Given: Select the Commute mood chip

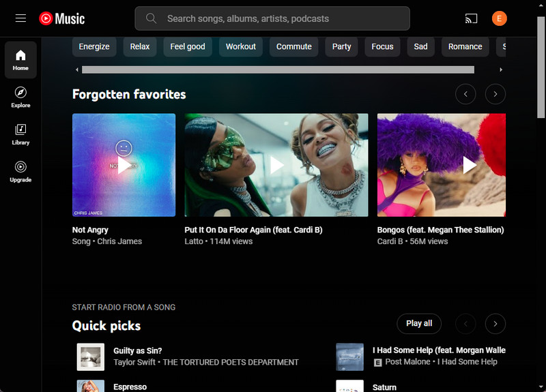Looking at the screenshot, I should coord(294,46).
